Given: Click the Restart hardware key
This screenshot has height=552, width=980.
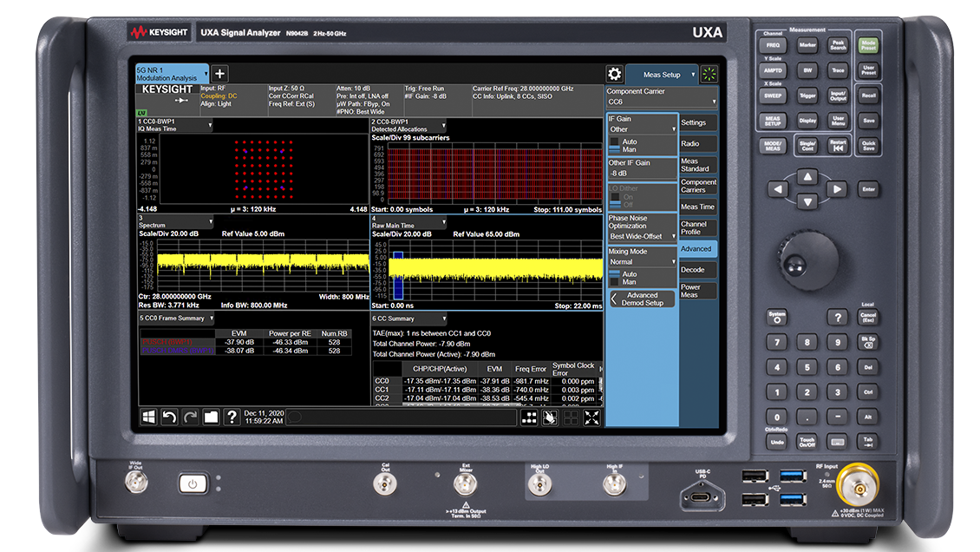Looking at the screenshot, I should (x=838, y=145).
